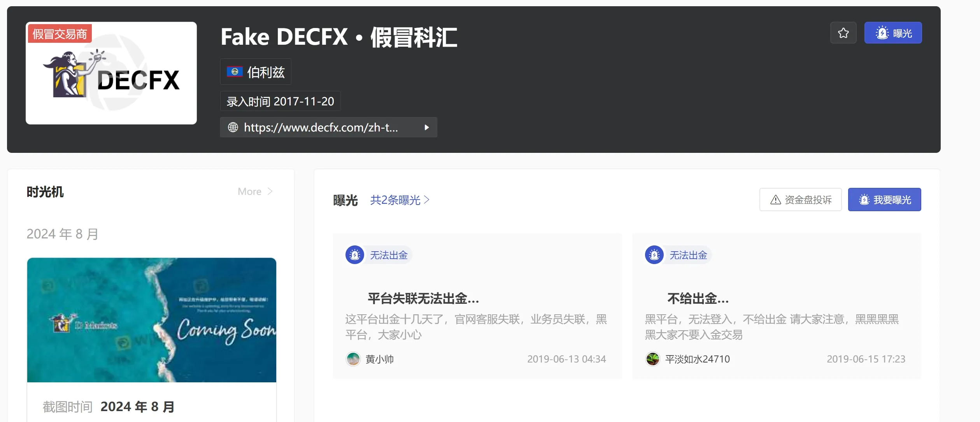Click the star favorite icon
This screenshot has width=980, height=422.
[843, 33]
